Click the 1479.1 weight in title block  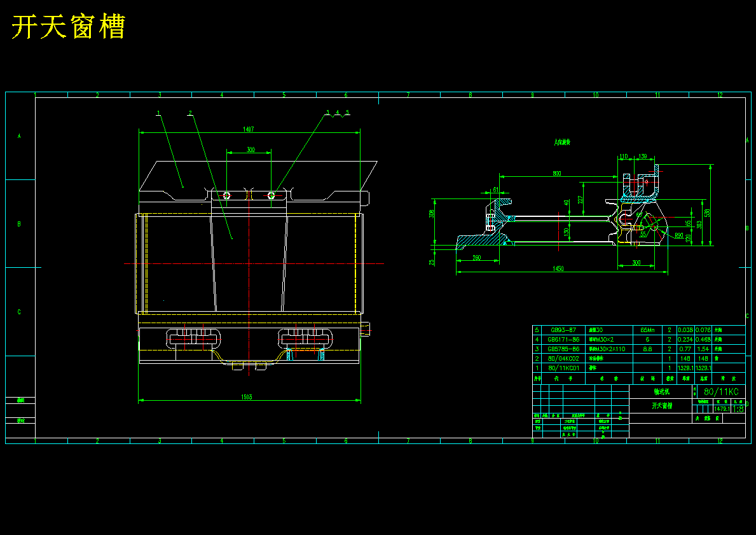pos(722,408)
